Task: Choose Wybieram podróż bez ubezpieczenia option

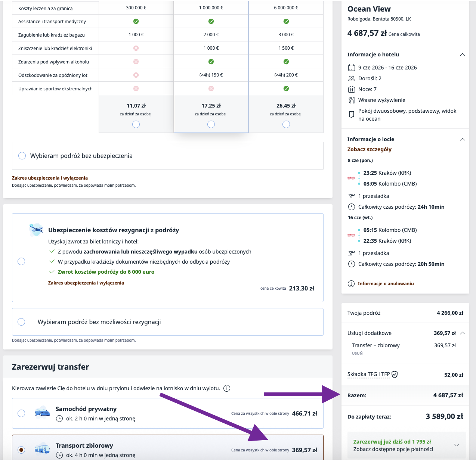Action: click(22, 156)
